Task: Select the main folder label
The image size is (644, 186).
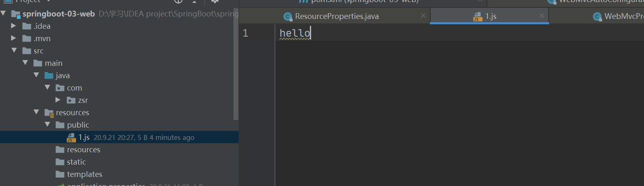Action: pos(53,63)
